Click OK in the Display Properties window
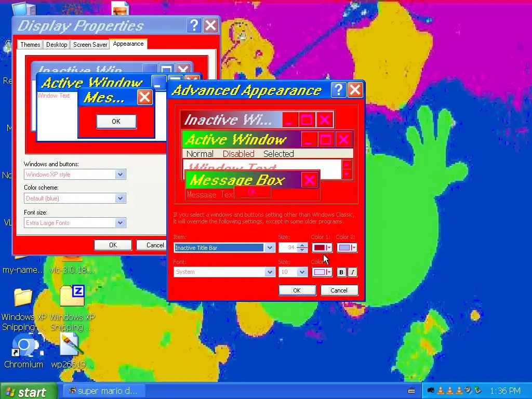532x399 pixels. pyautogui.click(x=113, y=245)
